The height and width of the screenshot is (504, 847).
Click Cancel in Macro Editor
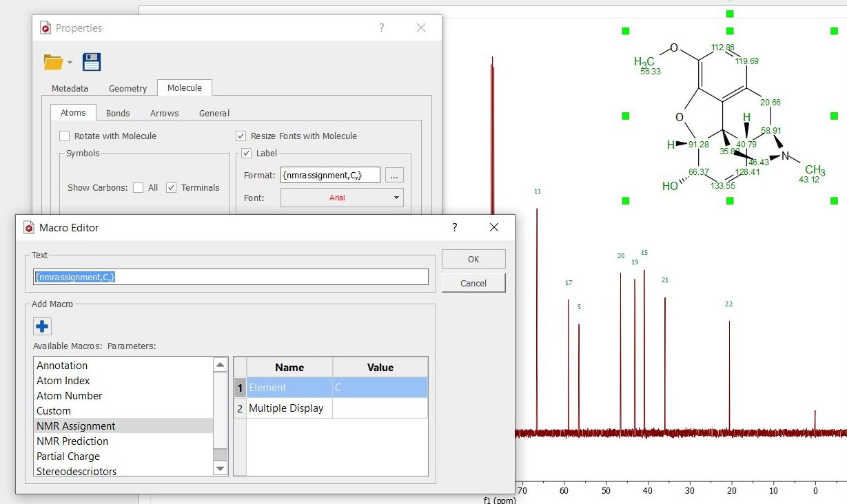tap(473, 283)
